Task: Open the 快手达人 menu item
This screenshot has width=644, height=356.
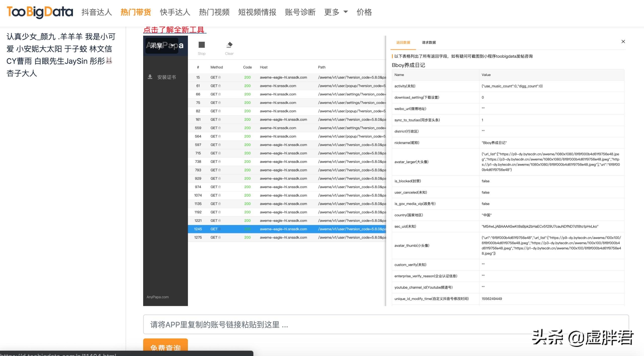Action: tap(175, 12)
